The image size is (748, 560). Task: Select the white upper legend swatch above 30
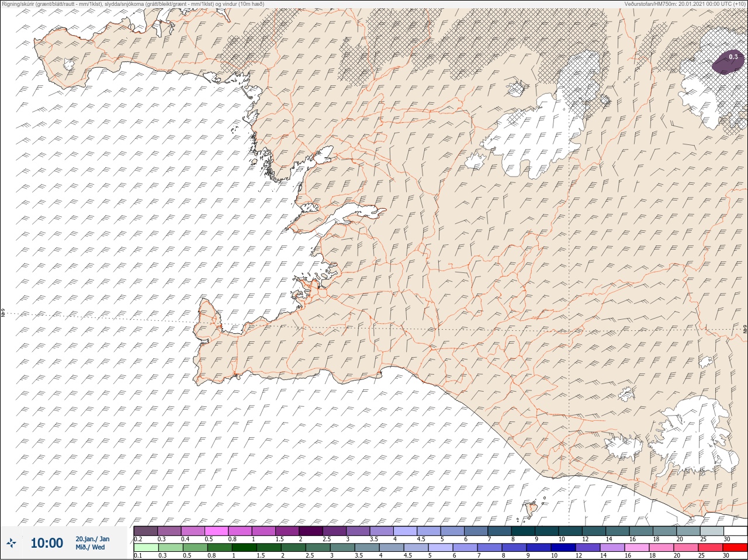(x=736, y=530)
